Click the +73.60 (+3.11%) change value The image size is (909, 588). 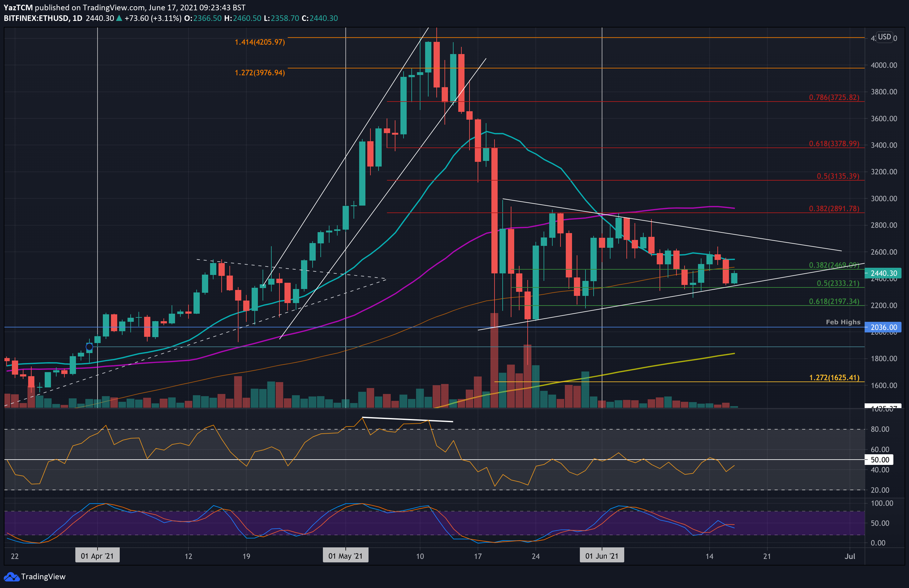[x=153, y=18]
